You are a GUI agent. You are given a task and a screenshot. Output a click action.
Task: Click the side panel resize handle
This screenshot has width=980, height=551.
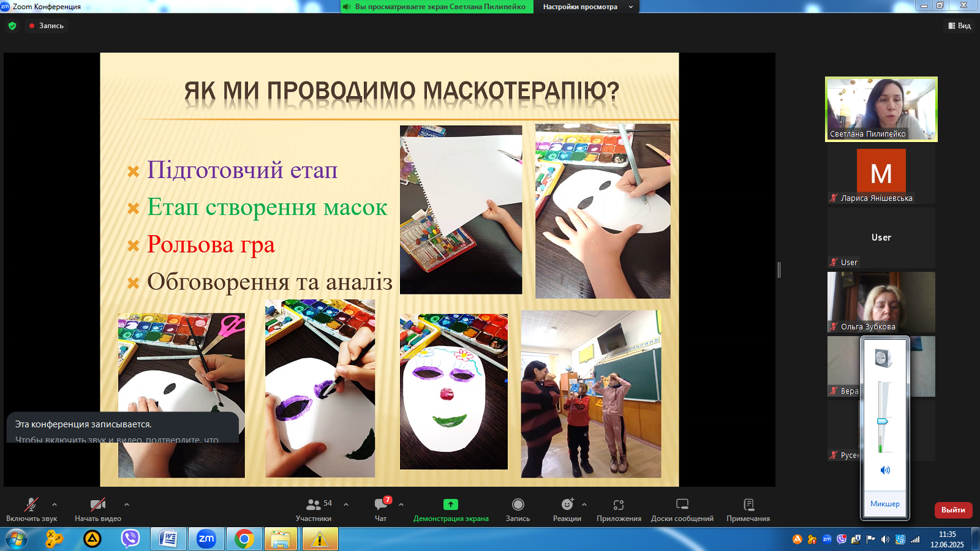pyautogui.click(x=779, y=269)
